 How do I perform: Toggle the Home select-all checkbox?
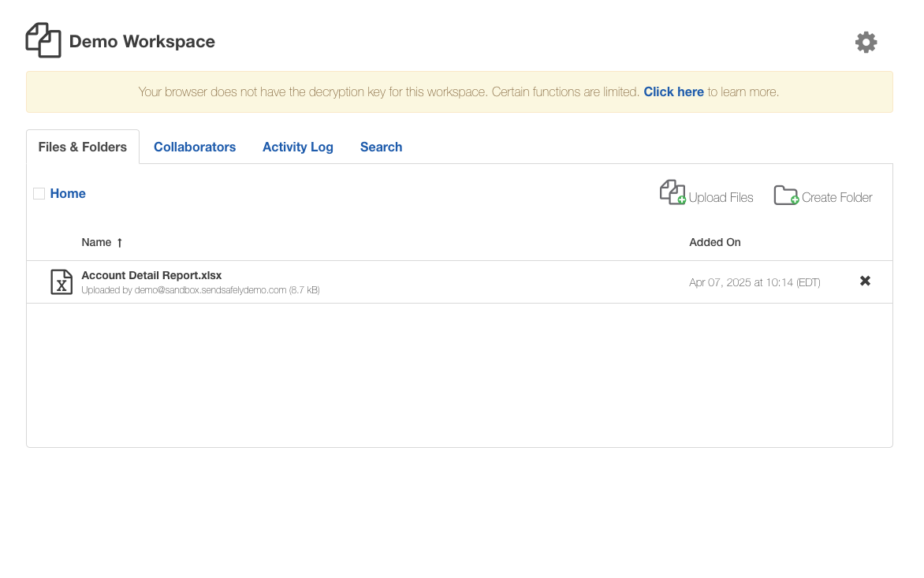(39, 194)
